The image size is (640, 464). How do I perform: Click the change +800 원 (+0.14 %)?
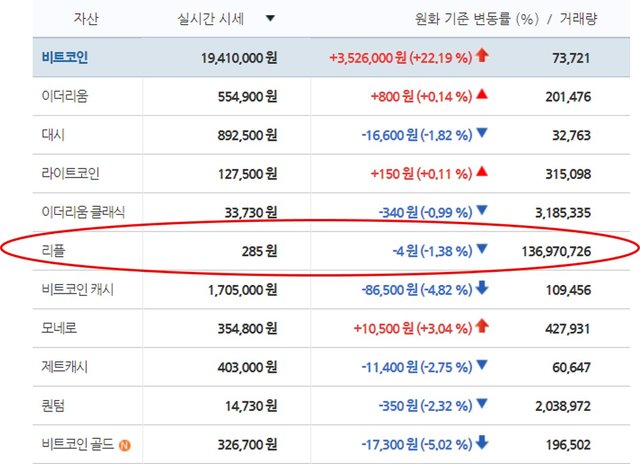coord(422,96)
